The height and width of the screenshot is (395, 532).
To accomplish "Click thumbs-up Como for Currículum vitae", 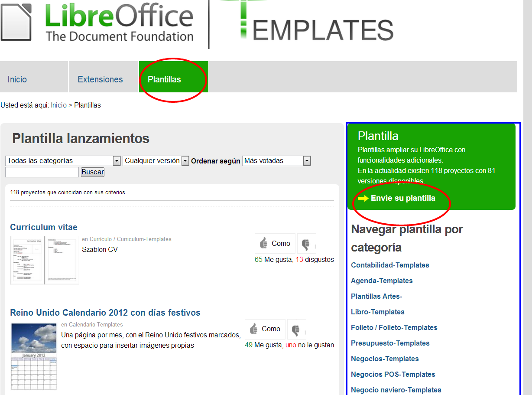I will click(x=275, y=244).
